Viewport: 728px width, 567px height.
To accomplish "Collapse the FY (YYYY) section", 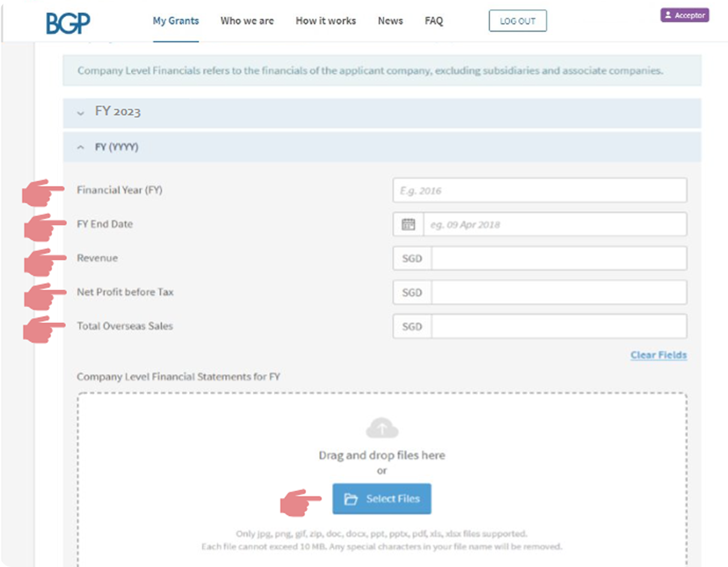I will click(81, 147).
